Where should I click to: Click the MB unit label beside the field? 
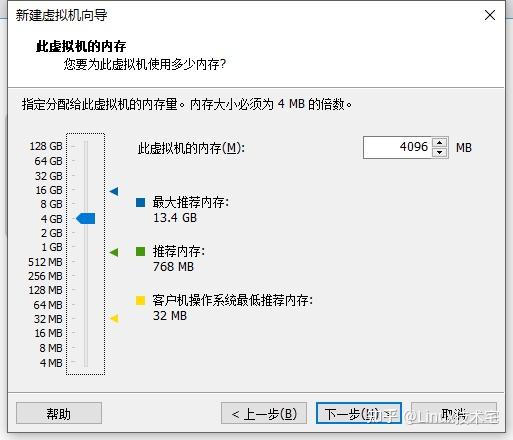tap(464, 148)
